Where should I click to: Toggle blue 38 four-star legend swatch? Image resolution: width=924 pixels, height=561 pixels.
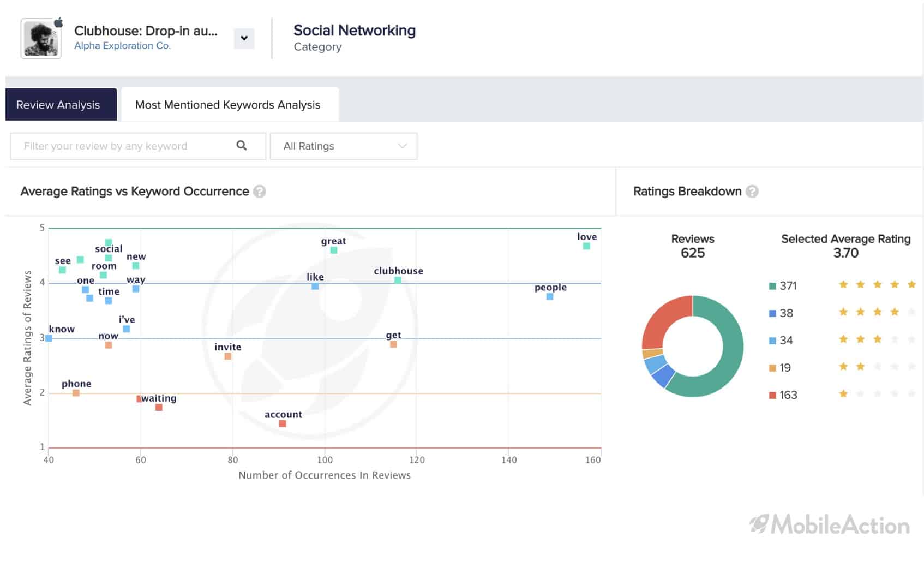coord(772,313)
